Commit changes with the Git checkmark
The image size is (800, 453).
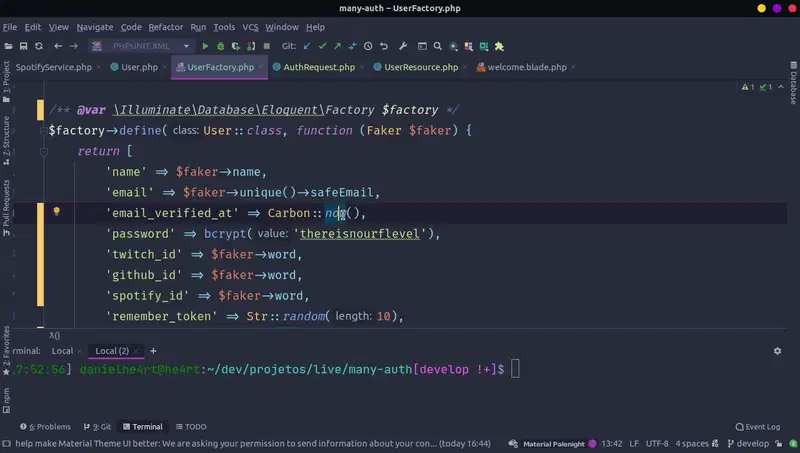(x=322, y=46)
